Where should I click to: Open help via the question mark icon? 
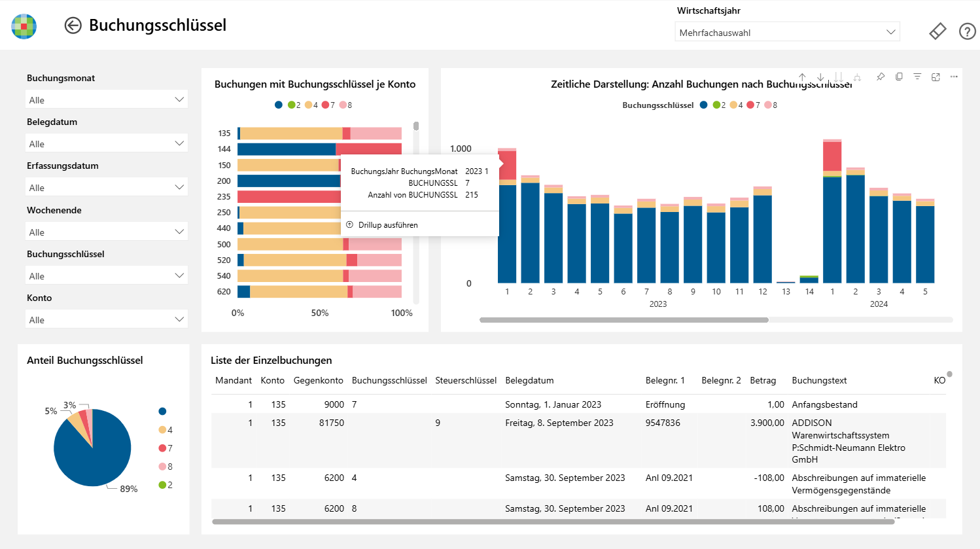tap(967, 31)
